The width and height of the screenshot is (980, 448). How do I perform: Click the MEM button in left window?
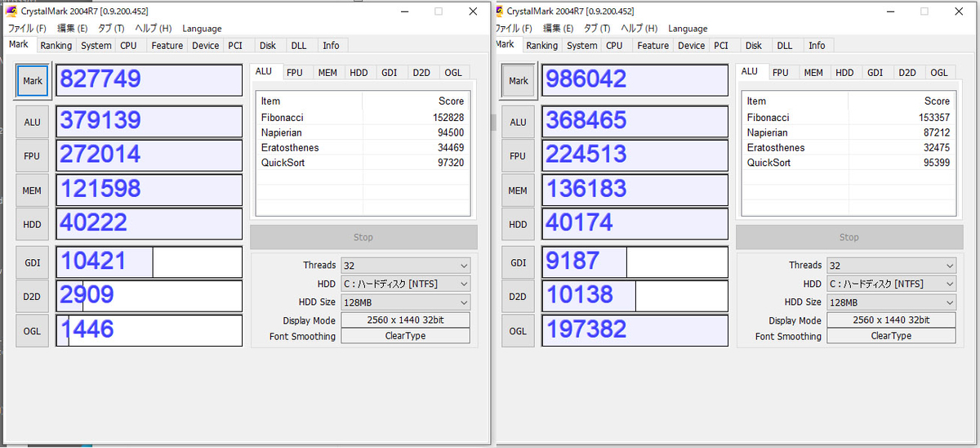tap(33, 190)
